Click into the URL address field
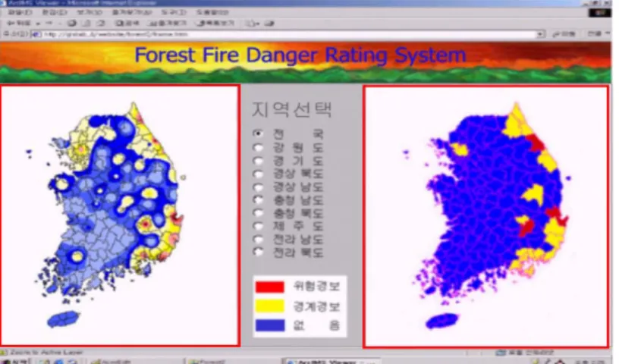 tap(289, 34)
